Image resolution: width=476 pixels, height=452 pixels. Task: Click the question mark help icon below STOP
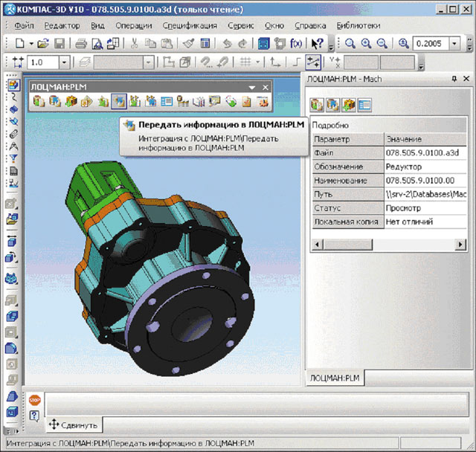point(35,416)
